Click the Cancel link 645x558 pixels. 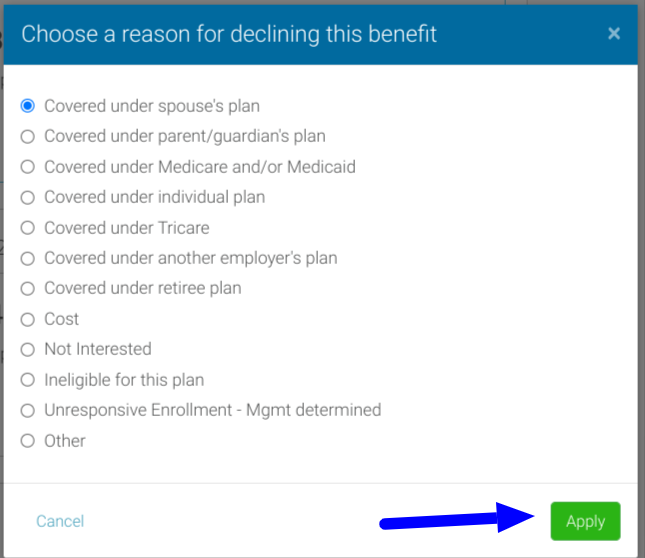click(x=60, y=521)
